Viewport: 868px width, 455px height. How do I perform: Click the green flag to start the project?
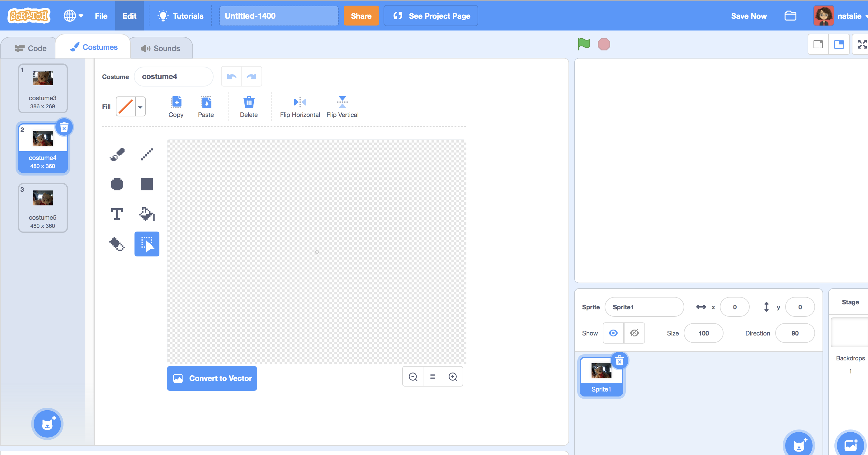coord(584,44)
